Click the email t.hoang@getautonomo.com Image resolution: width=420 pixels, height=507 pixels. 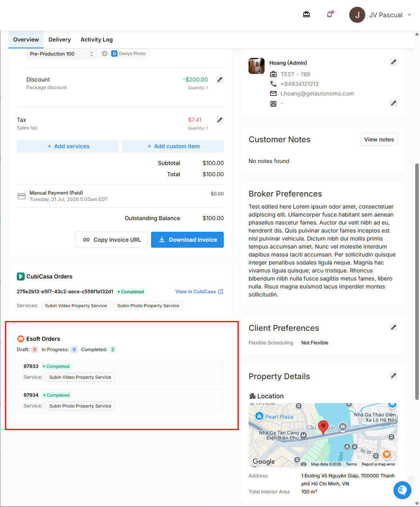(317, 93)
